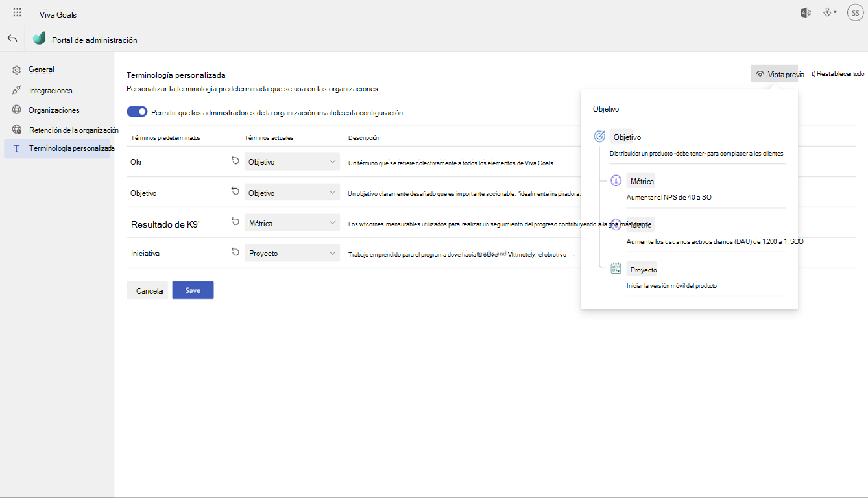Select Terminología personalizada menu item
The width and height of the screenshot is (868, 498).
[x=57, y=148]
